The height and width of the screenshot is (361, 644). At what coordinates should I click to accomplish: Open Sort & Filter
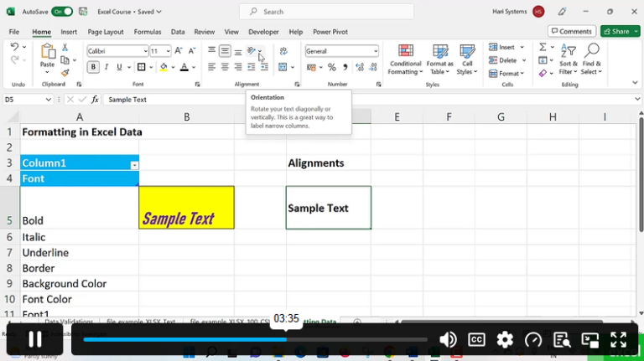[569, 59]
